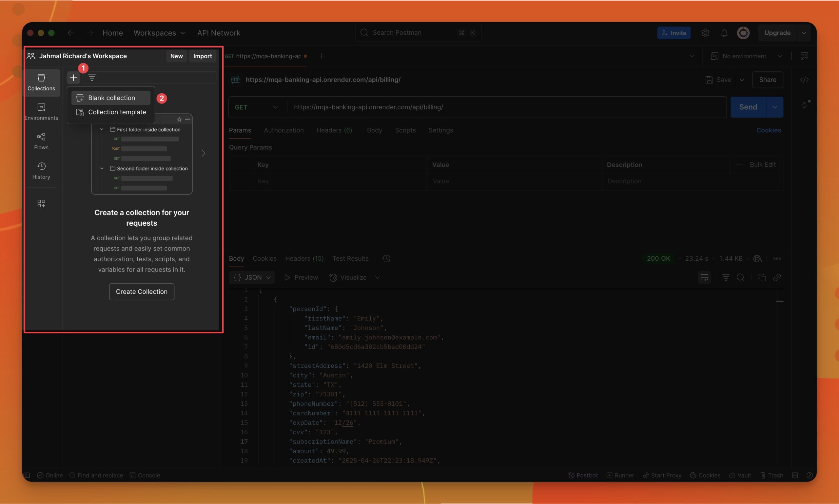839x504 pixels.
Task: Switch to the Authorization tab
Action: pos(284,130)
